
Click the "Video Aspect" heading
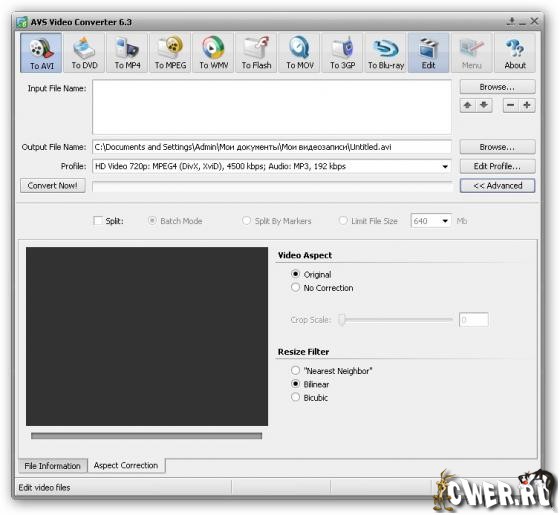[x=305, y=255]
